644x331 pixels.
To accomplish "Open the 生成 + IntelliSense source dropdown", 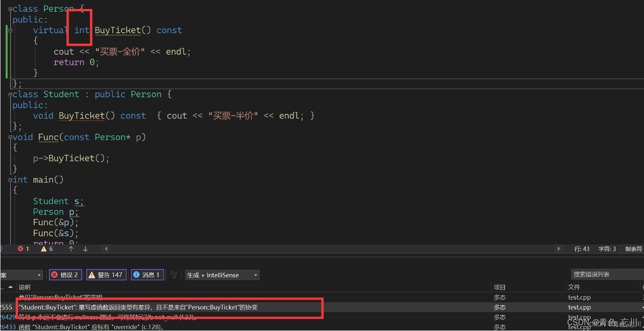I will pos(222,275).
